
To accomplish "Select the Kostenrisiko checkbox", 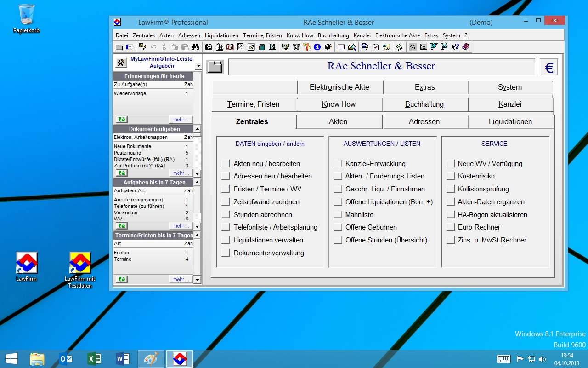I will pyautogui.click(x=451, y=176).
